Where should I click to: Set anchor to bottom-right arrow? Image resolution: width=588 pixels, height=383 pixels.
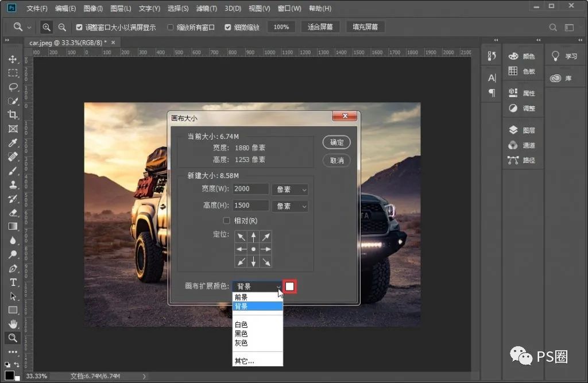(266, 261)
